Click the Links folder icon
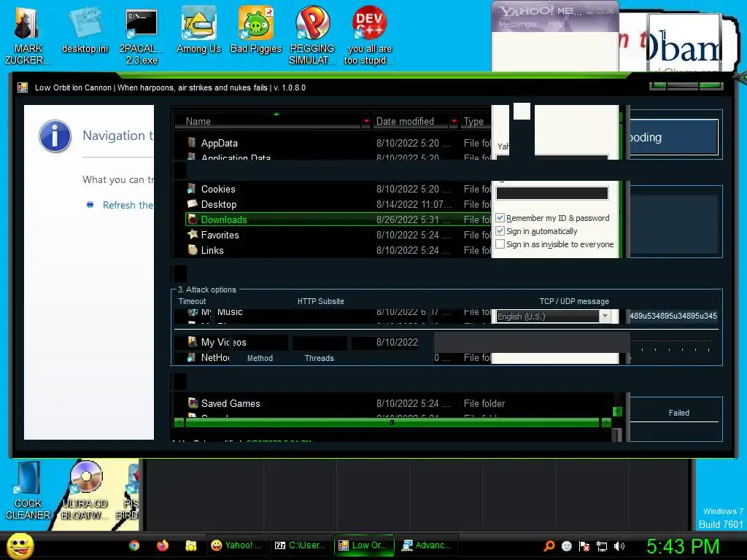This screenshot has height=560, width=747. pos(193,249)
